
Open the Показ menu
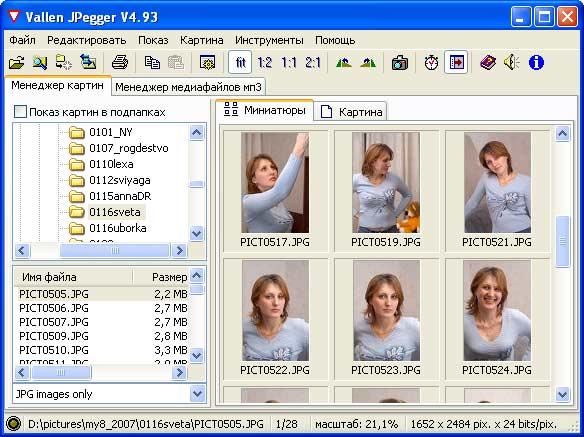coord(153,40)
